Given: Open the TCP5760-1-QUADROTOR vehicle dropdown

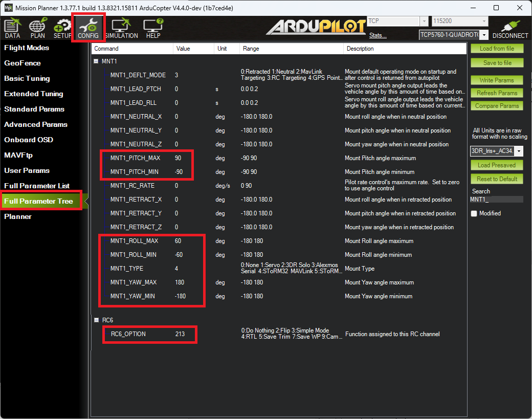Looking at the screenshot, I should click(x=484, y=35).
